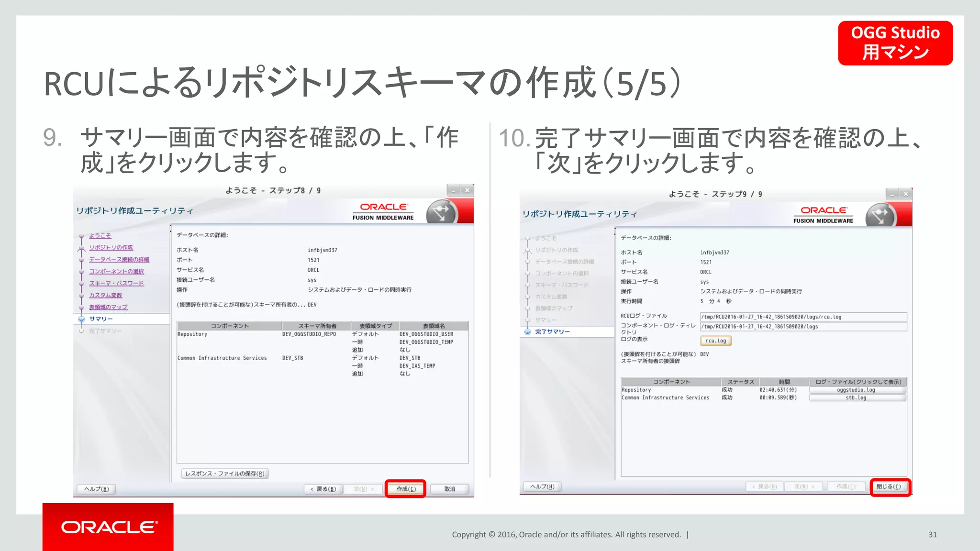Minimize the step 8 window
This screenshot has height=551, width=980.
click(x=453, y=190)
